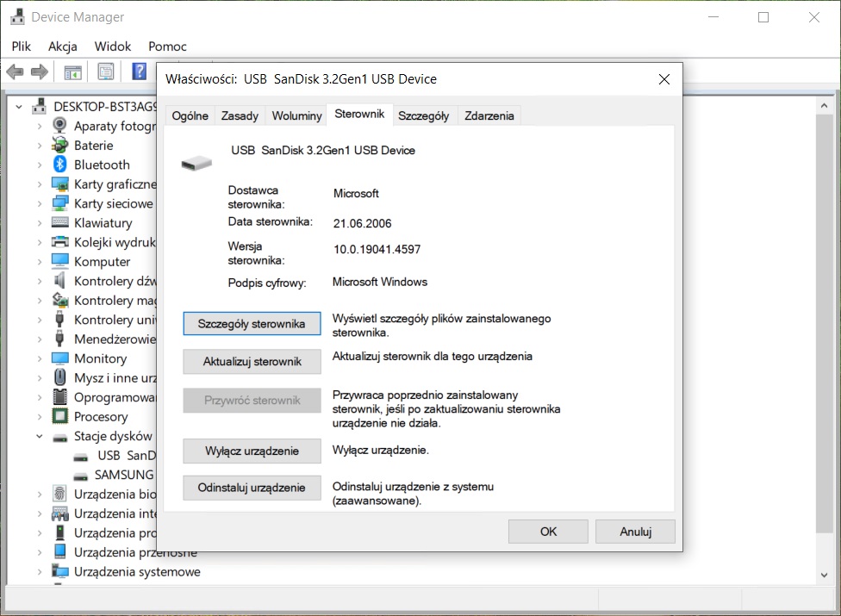Expand the Aparaty fotograficzne category
This screenshot has height=616, width=841.
coord(39,126)
